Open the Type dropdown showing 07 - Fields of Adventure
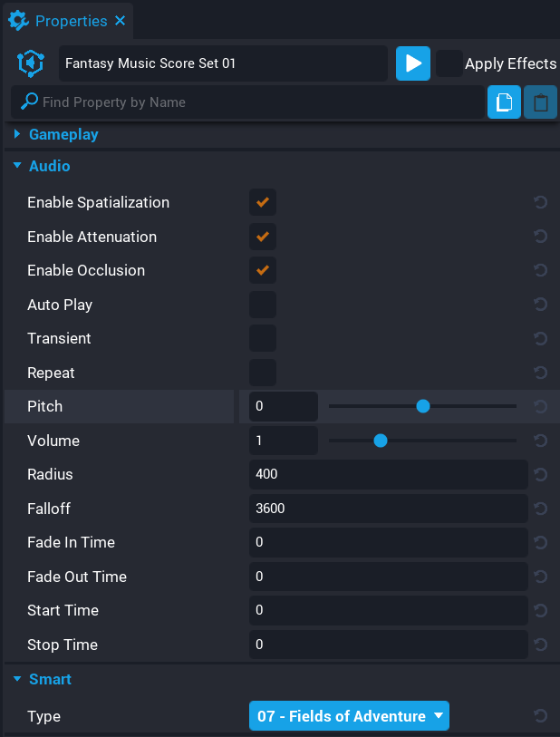560x737 pixels. click(x=349, y=716)
